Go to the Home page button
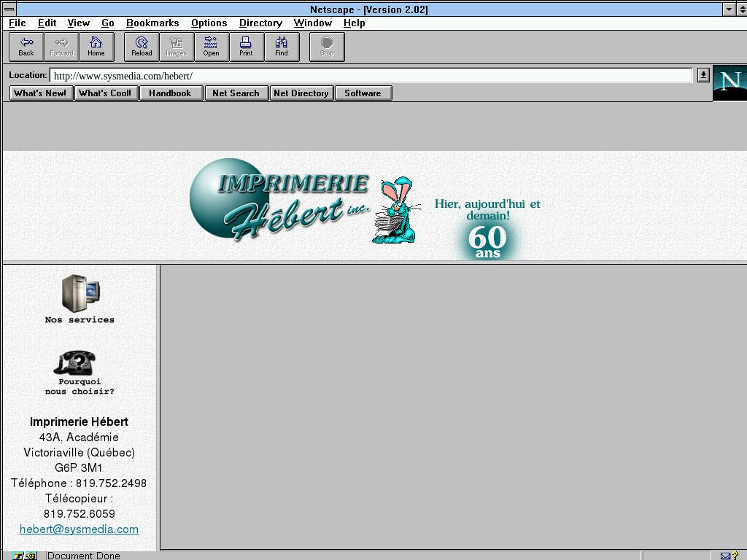The width and height of the screenshot is (747, 560). 96,47
